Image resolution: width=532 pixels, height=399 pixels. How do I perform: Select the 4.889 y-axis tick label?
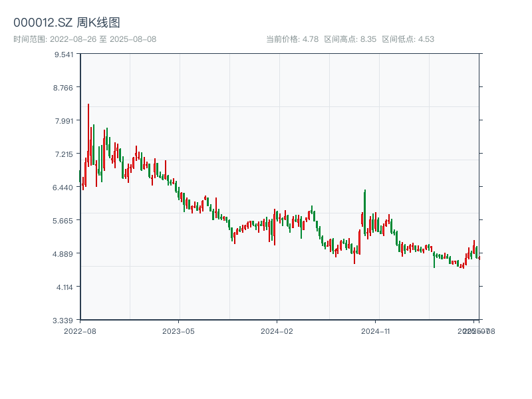[x=65, y=253]
